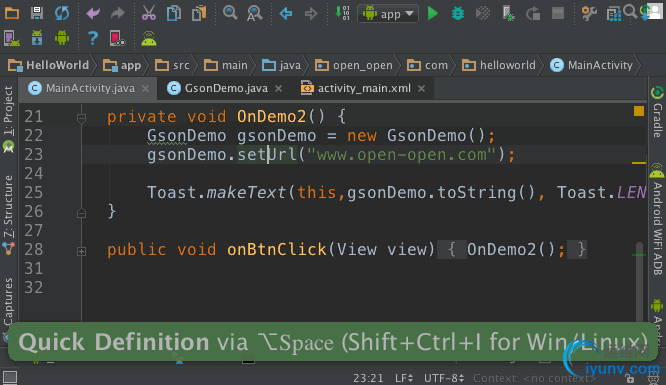Cut selection using the scissors icon
The height and width of the screenshot is (385, 666).
click(149, 13)
